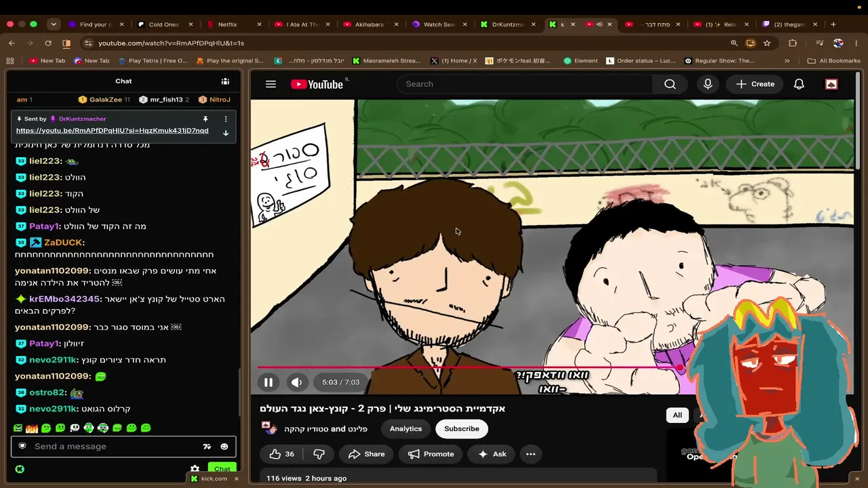Open YouTube notifications bell
Viewport: 868px width, 488px height.
pos(799,84)
